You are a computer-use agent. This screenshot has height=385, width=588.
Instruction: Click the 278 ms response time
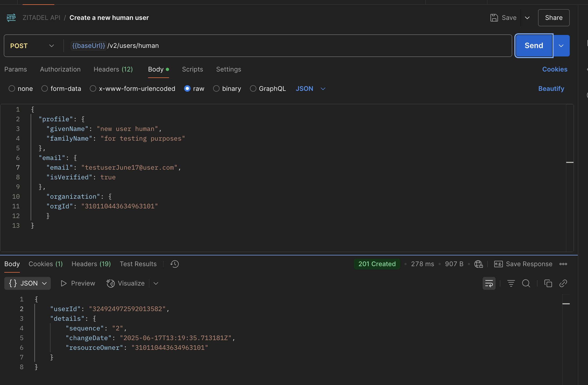tap(422, 264)
